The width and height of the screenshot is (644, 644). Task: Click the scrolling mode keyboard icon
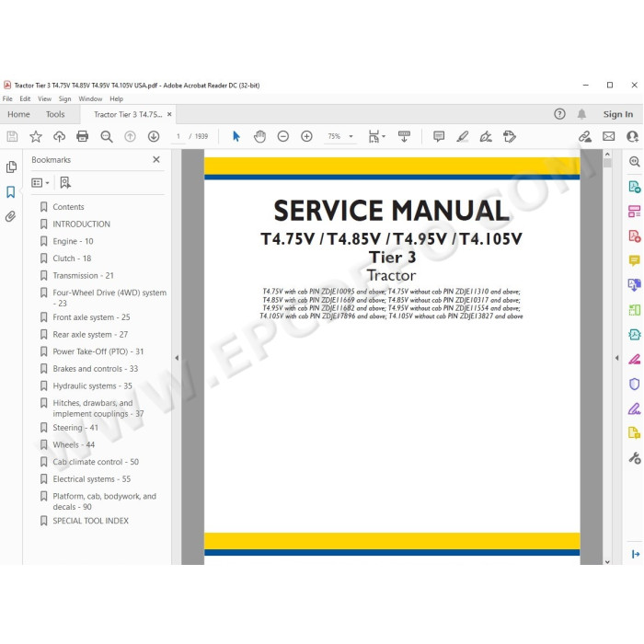pos(404,136)
